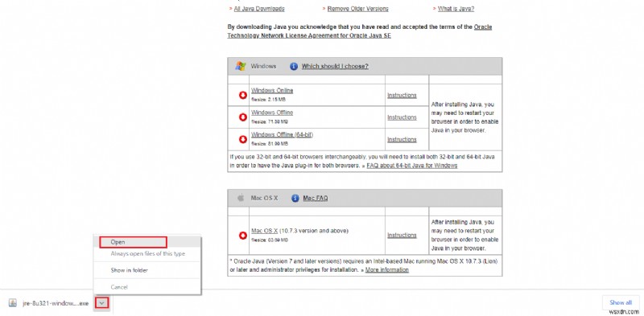Click the Windows Offline (64-bit) download link
This screenshot has height=316, width=644.
pos(282,134)
